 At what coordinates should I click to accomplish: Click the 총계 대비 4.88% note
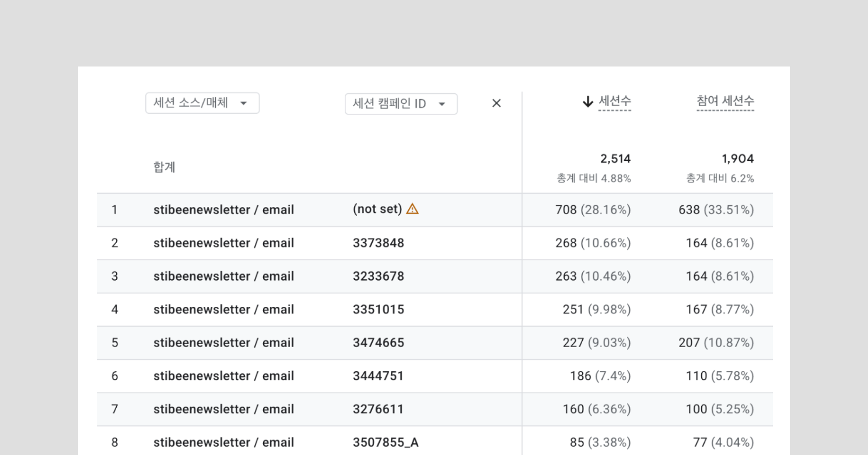[x=594, y=178]
